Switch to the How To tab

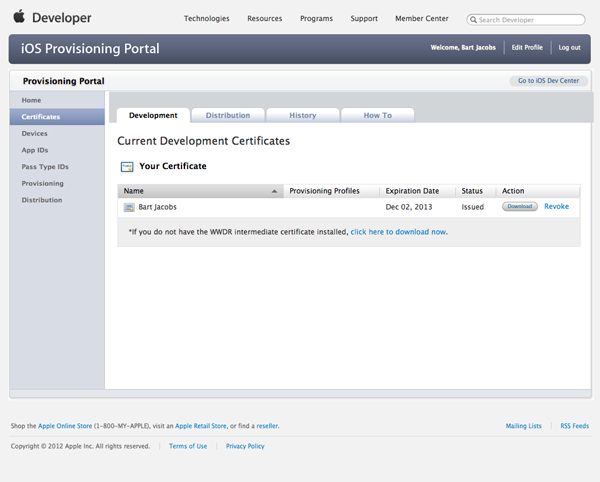click(x=378, y=116)
